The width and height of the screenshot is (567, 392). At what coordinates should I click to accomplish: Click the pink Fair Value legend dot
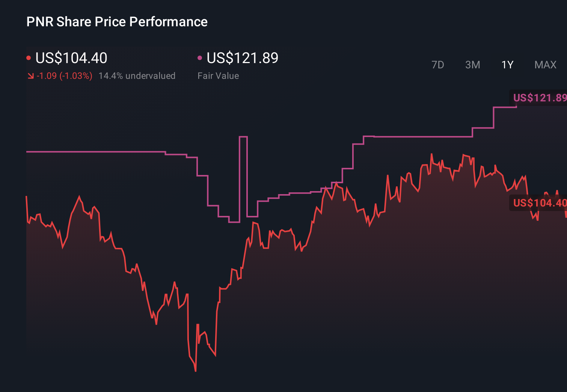coord(200,57)
